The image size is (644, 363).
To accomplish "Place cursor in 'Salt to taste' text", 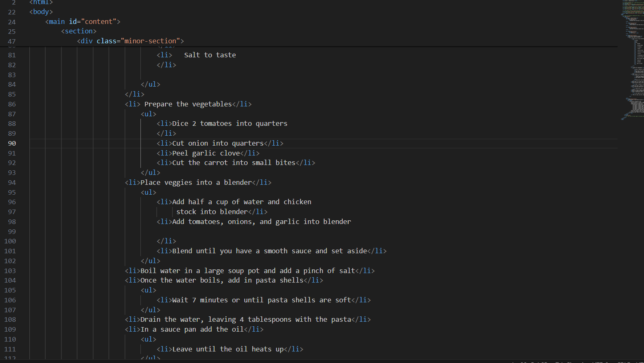I will 210,55.
